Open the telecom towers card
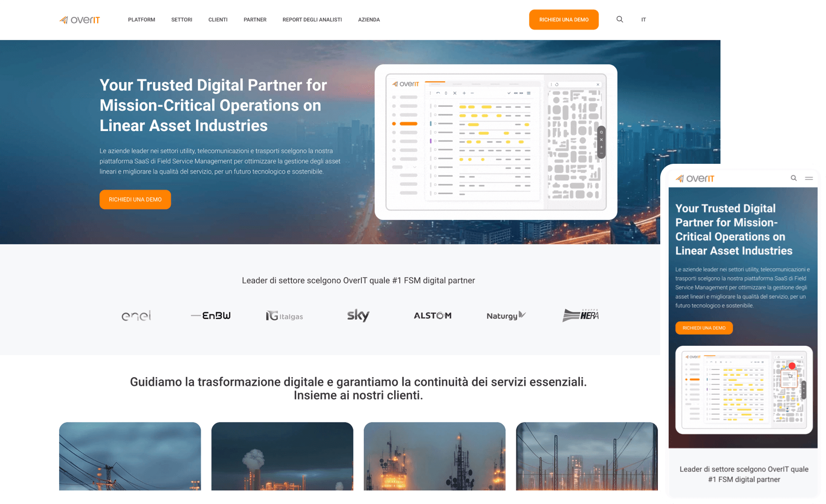826x504 pixels. (434, 456)
